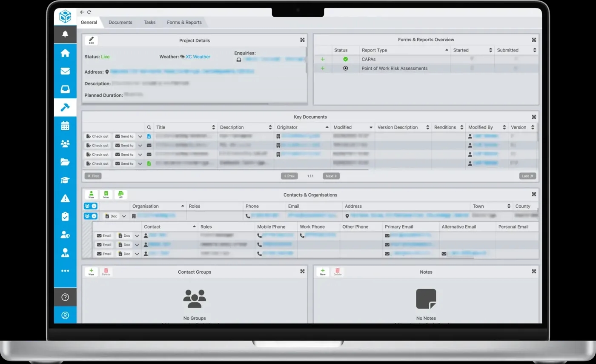Open the XC Weather link

tap(198, 57)
